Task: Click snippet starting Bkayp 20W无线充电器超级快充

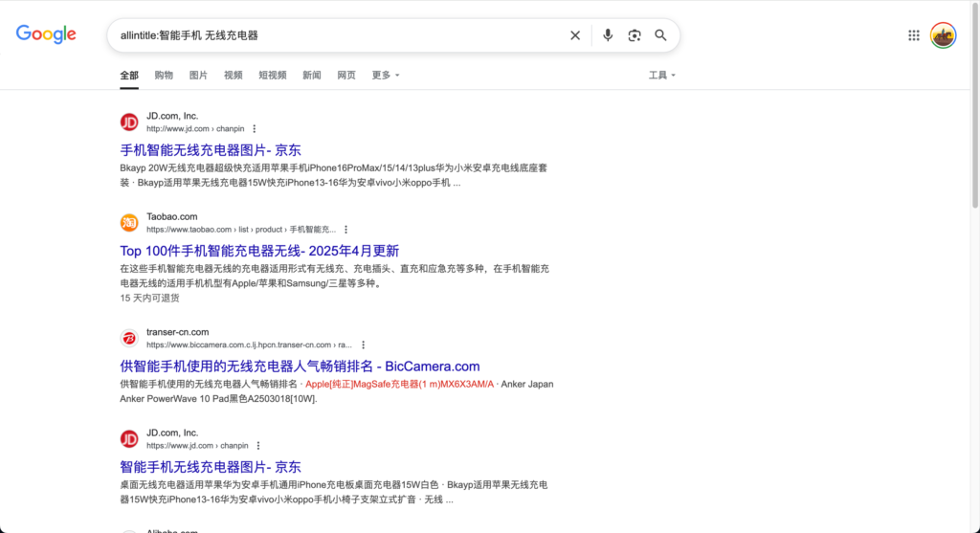Action: click(x=334, y=175)
